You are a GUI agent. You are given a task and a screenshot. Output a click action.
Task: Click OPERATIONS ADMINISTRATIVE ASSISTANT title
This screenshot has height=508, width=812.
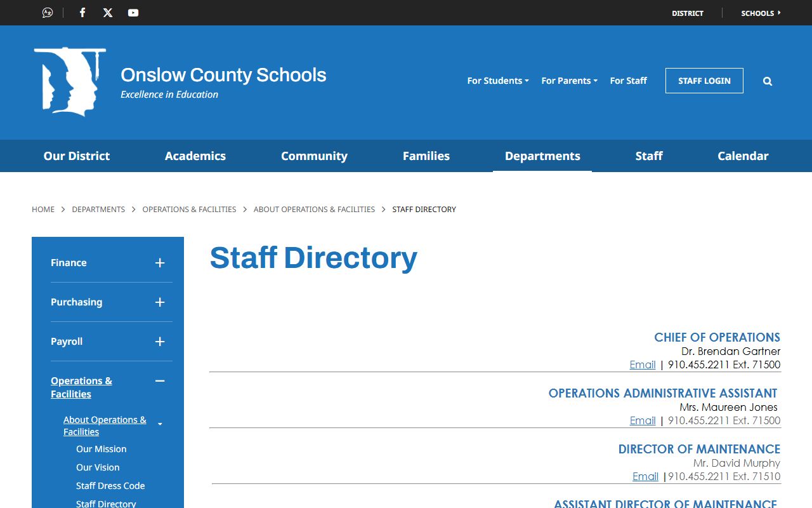point(663,393)
